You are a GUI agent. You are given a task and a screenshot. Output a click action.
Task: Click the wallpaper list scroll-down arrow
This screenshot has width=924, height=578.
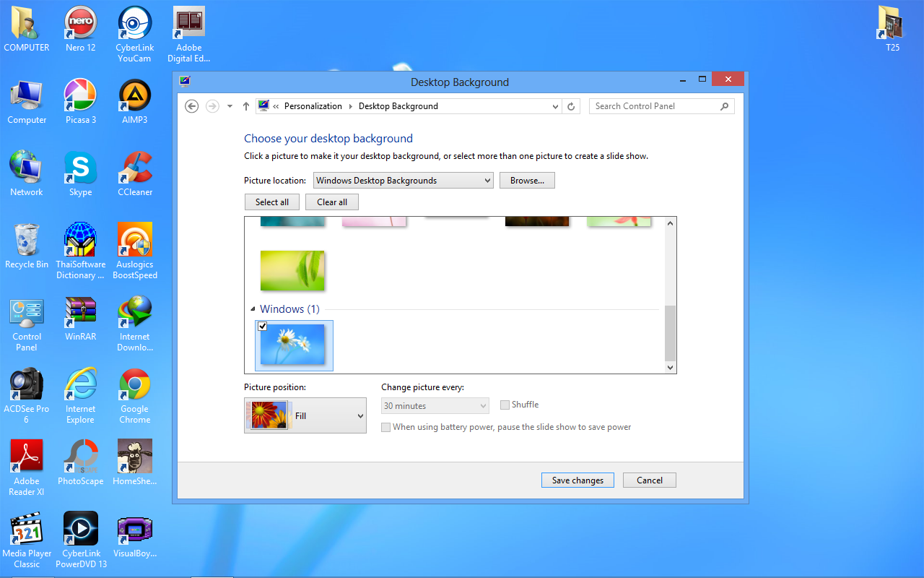[x=670, y=367]
